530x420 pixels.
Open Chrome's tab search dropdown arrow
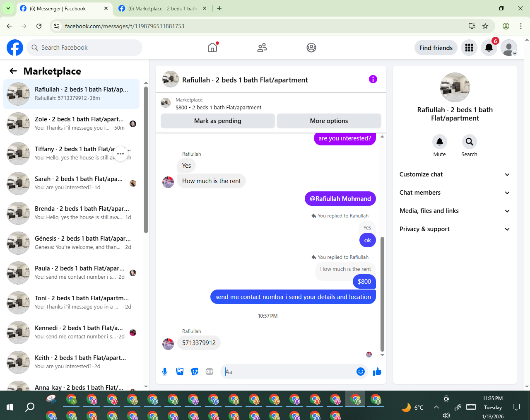tap(8, 8)
